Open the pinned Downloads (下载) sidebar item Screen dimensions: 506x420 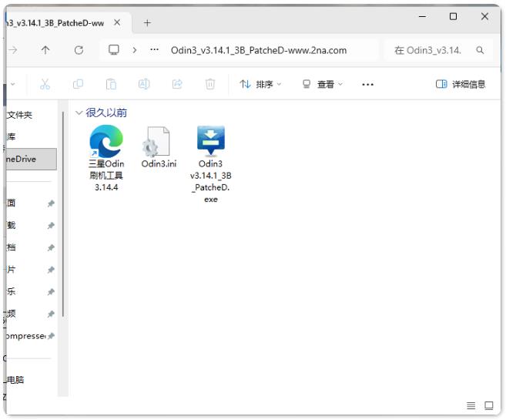click(x=11, y=225)
